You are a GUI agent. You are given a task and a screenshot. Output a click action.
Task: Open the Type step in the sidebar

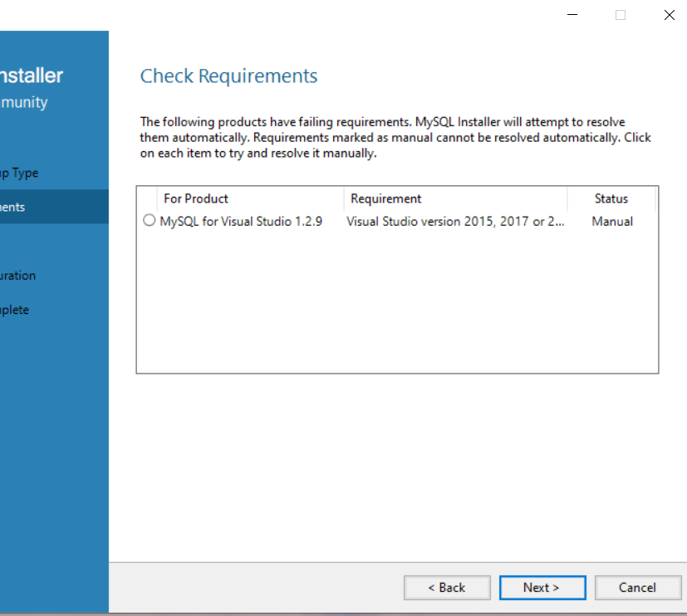(x=19, y=174)
